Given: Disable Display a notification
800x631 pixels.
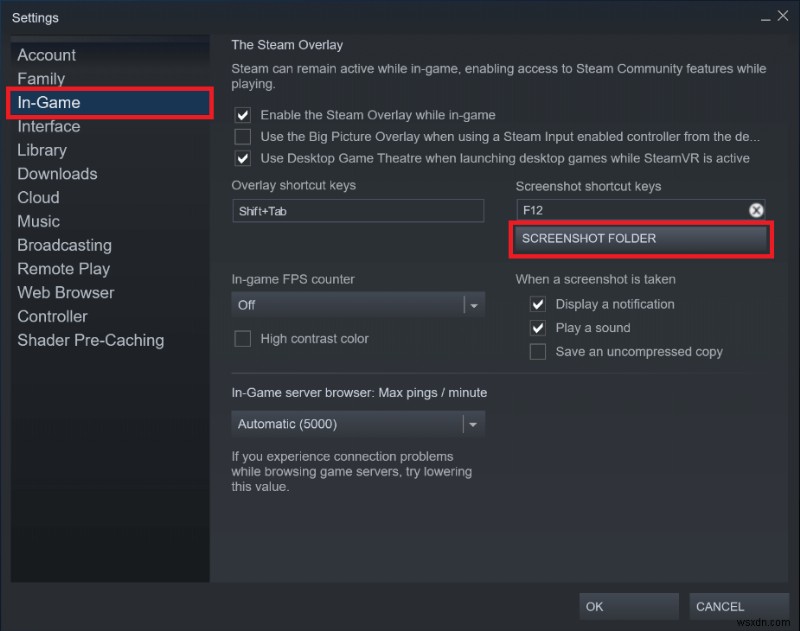Looking at the screenshot, I should tap(537, 304).
